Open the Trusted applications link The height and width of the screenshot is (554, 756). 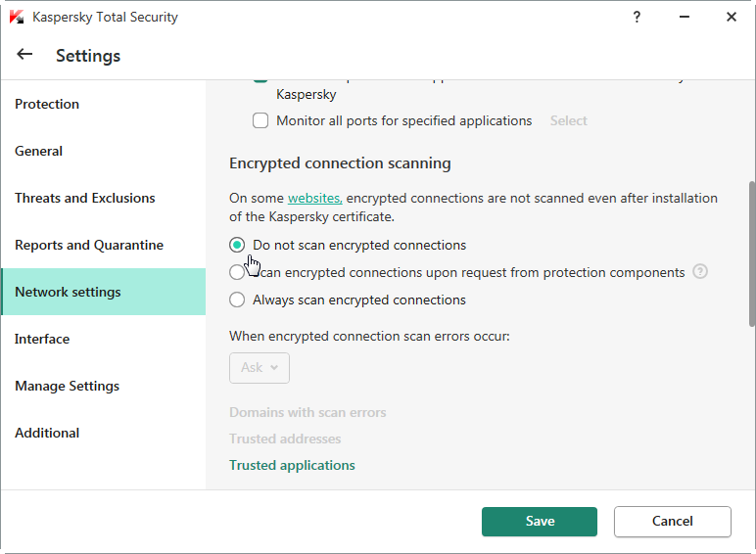tap(292, 465)
